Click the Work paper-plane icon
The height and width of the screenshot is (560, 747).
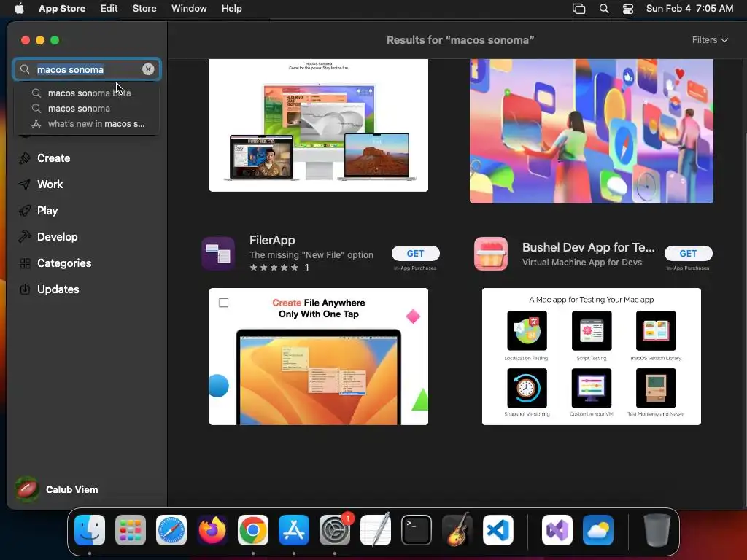25,184
